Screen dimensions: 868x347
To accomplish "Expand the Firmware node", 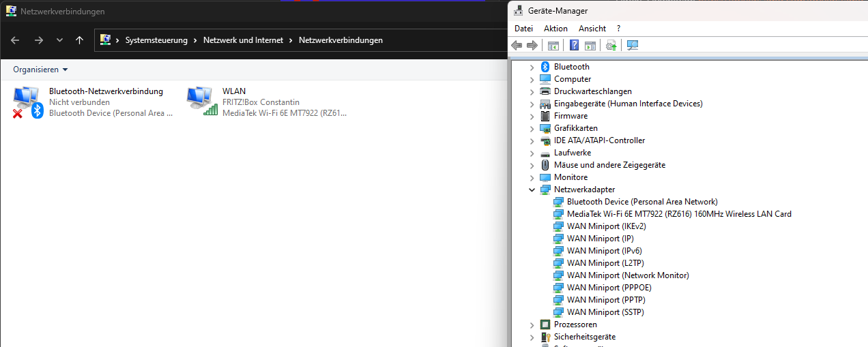I will [x=532, y=116].
